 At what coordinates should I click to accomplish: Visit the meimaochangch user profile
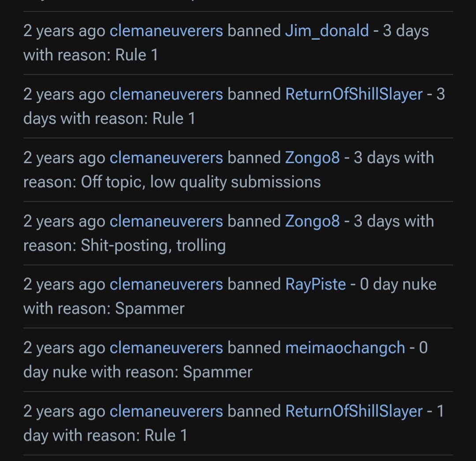click(x=345, y=348)
